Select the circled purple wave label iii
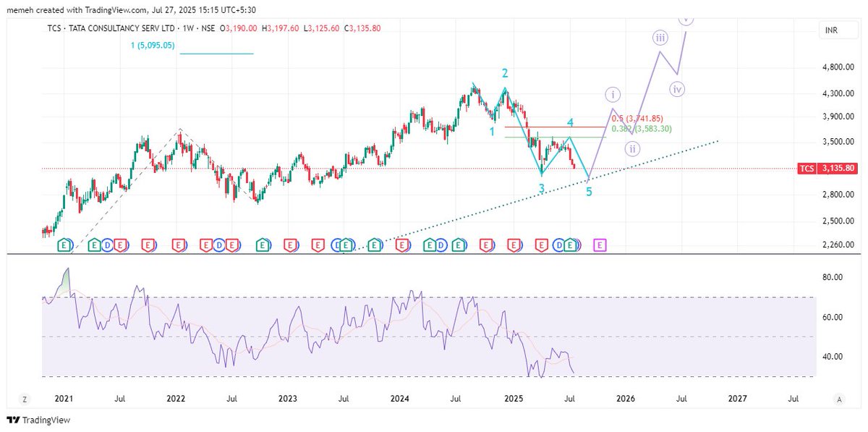 click(x=660, y=37)
